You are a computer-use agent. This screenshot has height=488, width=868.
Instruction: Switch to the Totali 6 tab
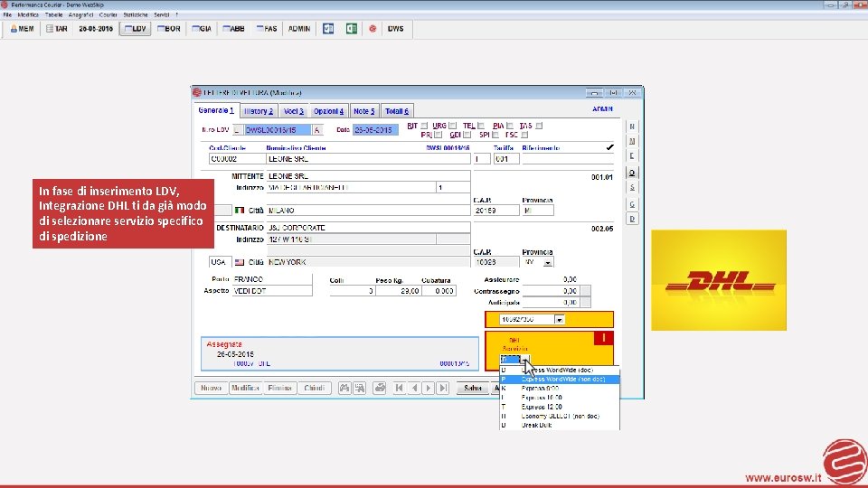[x=397, y=111]
